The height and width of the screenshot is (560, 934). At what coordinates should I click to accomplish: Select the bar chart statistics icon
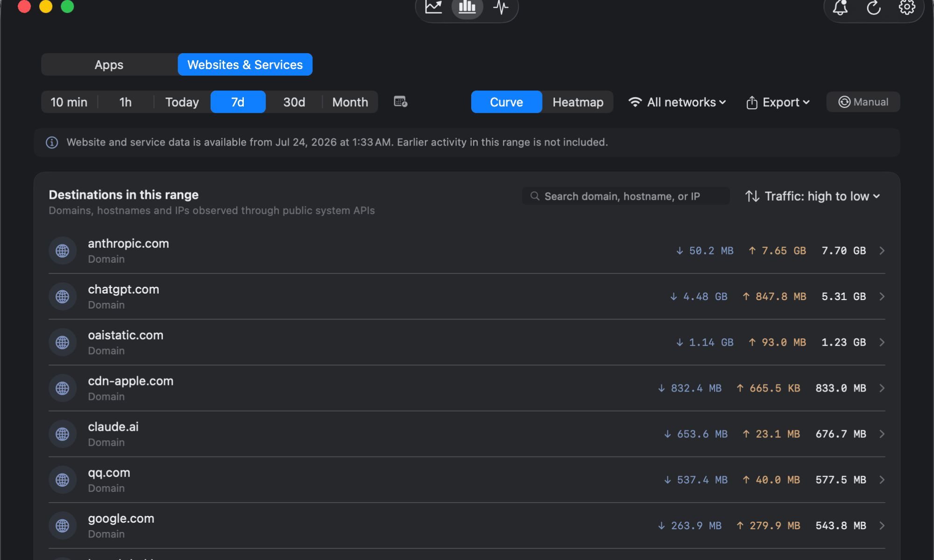pyautogui.click(x=467, y=7)
